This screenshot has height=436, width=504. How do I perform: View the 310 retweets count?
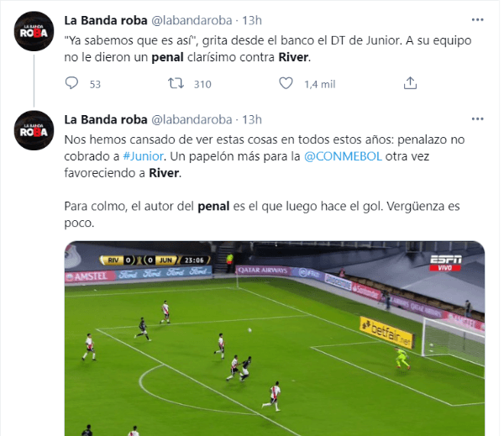202,84
